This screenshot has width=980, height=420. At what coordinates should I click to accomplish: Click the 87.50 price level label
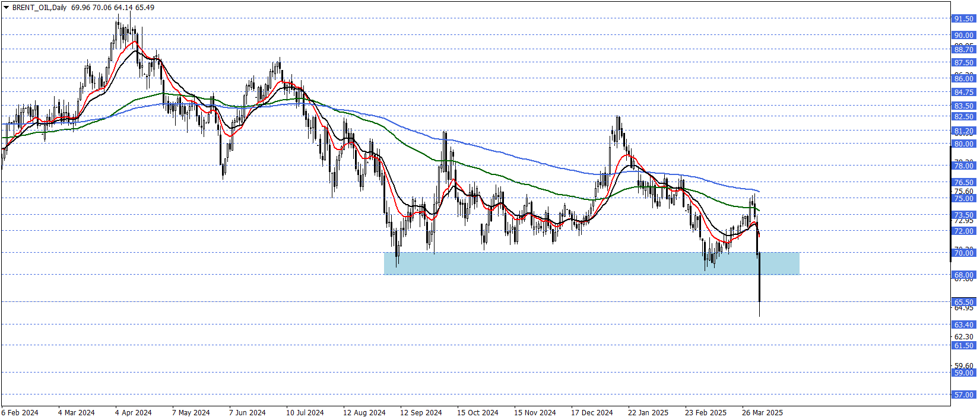(964, 63)
